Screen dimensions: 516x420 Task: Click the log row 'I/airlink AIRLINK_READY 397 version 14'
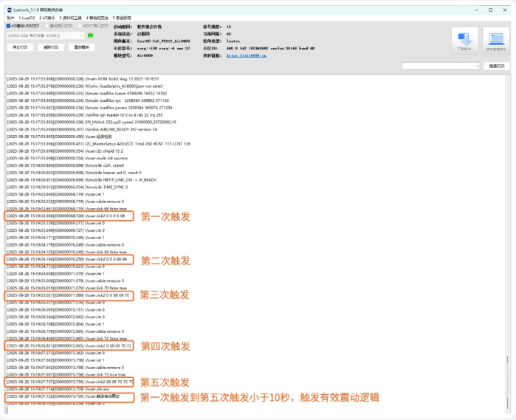point(82,129)
